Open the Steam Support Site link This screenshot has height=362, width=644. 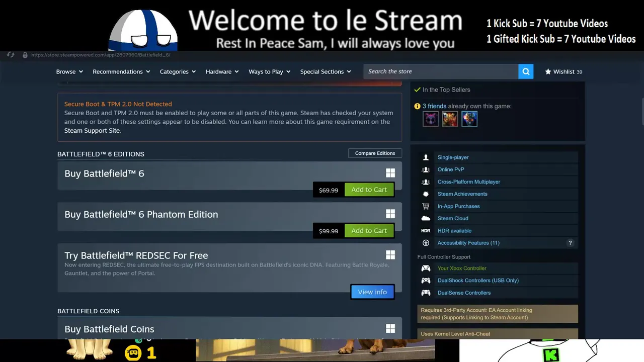coord(92,131)
